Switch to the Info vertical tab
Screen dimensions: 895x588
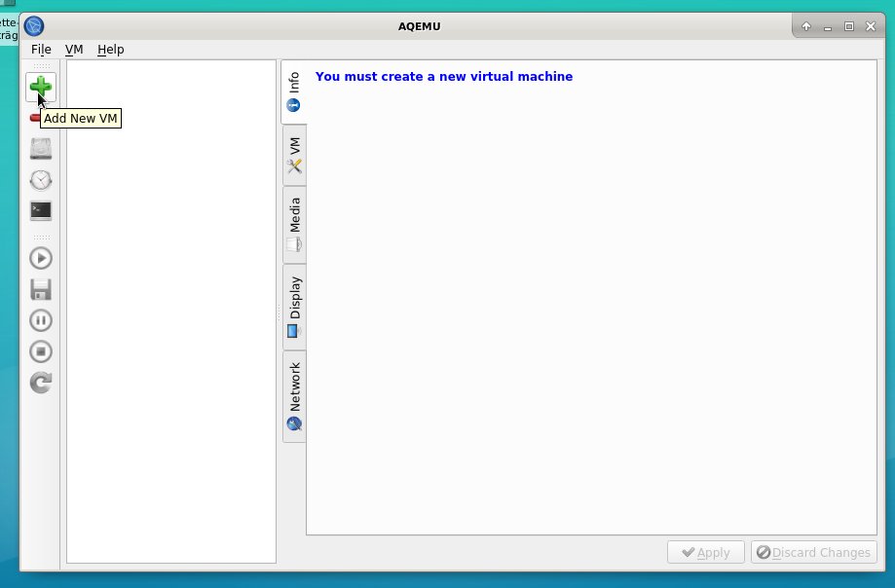[293, 92]
